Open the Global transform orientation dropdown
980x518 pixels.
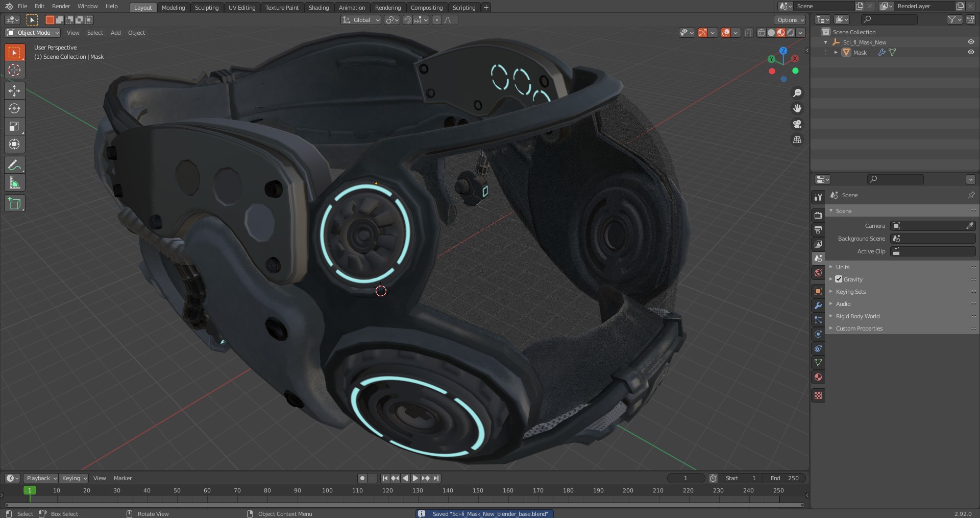[x=361, y=20]
